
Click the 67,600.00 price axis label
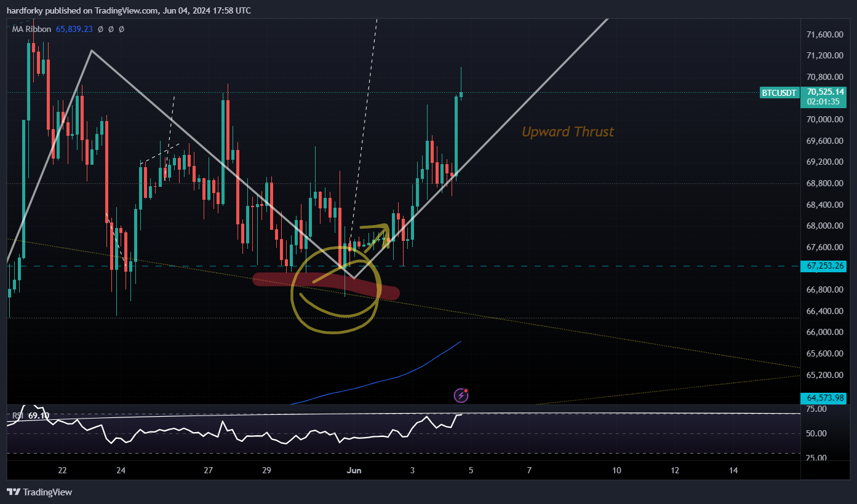[824, 247]
